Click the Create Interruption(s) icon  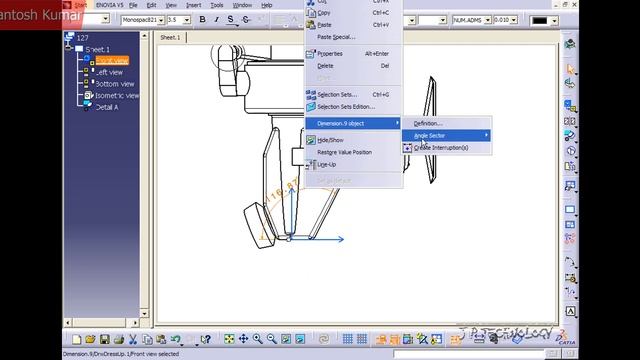pyautogui.click(x=407, y=148)
